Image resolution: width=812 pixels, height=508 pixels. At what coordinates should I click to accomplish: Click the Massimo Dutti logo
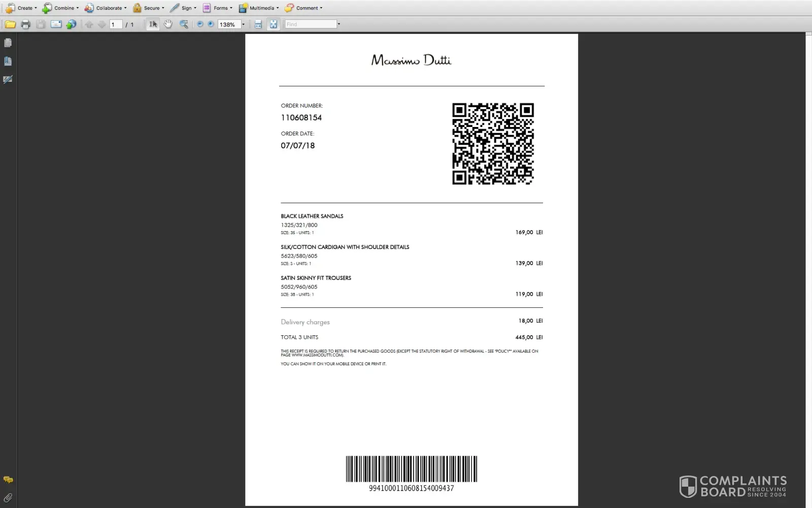click(411, 60)
